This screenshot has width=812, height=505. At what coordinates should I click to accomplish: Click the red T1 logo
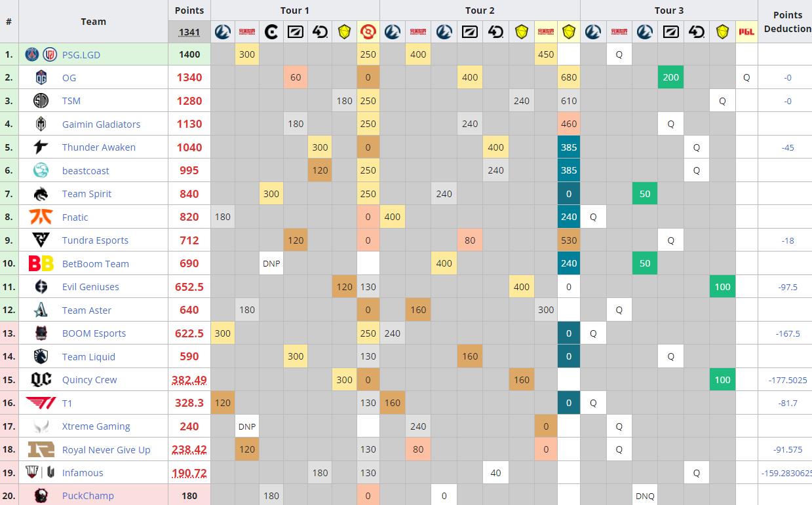tap(41, 403)
